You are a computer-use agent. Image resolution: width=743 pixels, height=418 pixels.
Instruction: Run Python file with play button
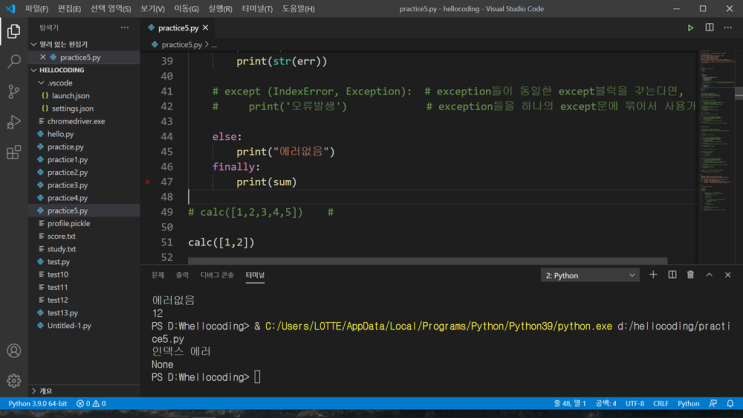[690, 28]
